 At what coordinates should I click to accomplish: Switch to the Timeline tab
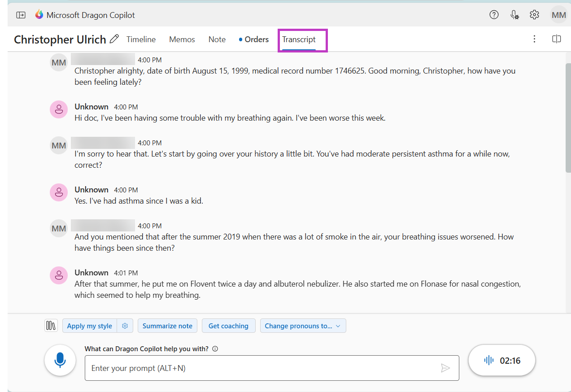141,39
